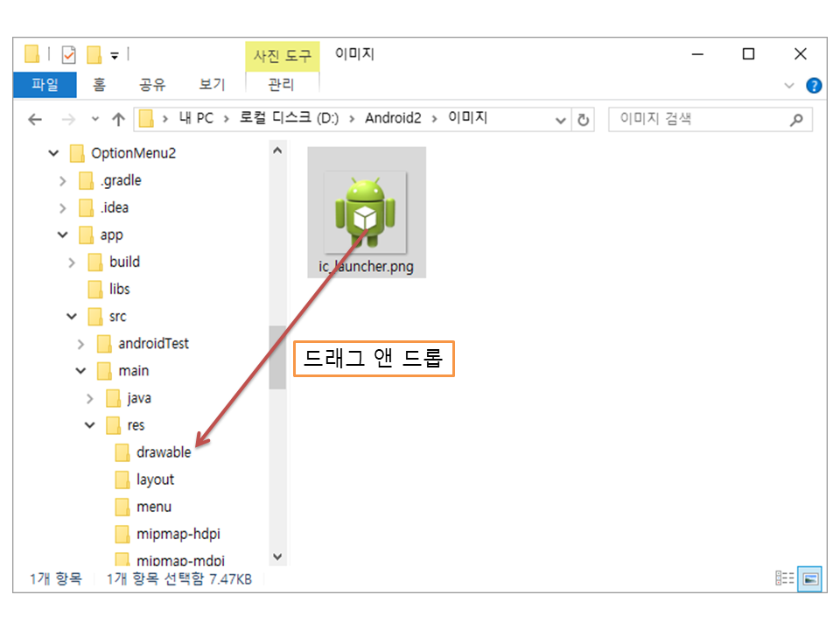Switch to the 보기 ribbon tab
The height and width of the screenshot is (630, 840).
(212, 85)
